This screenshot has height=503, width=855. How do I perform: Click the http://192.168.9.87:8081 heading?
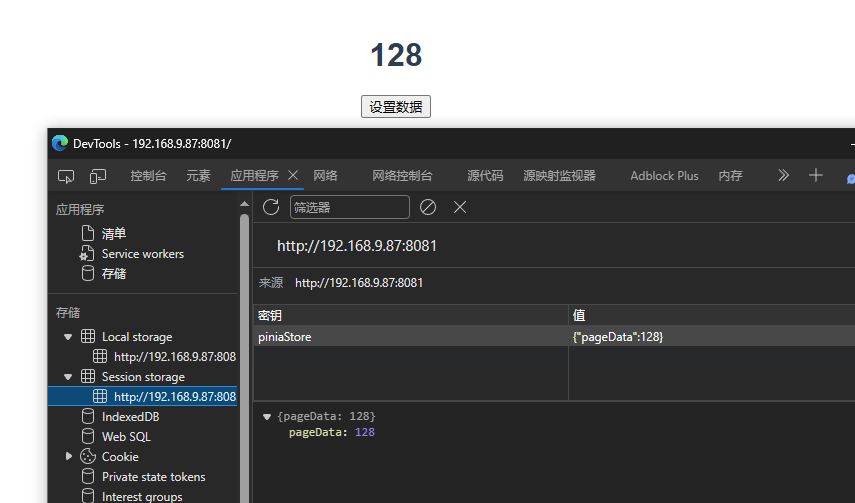click(x=357, y=246)
